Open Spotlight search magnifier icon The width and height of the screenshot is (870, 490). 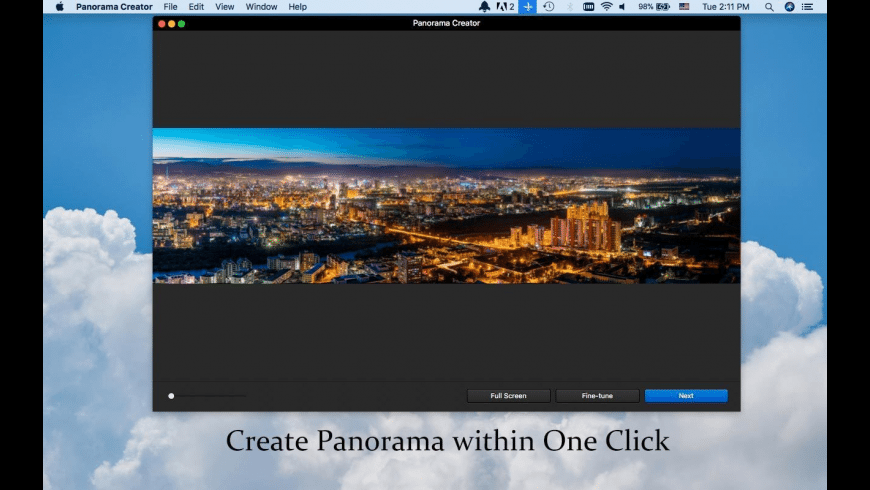pos(769,7)
